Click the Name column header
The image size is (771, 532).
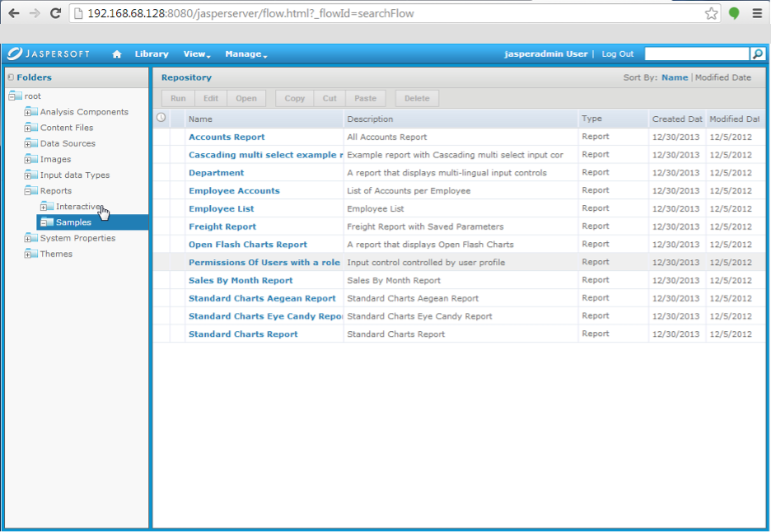tap(264, 119)
